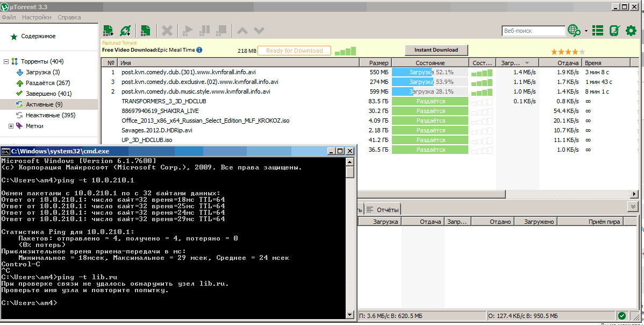Screen dimensions: 644x325
Task: Click the Веб-поиск search field
Action: [533, 31]
